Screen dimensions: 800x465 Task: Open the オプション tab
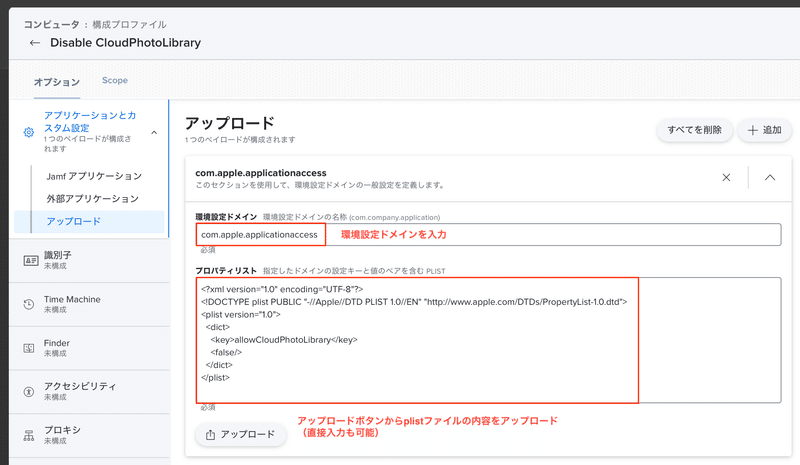tap(57, 82)
